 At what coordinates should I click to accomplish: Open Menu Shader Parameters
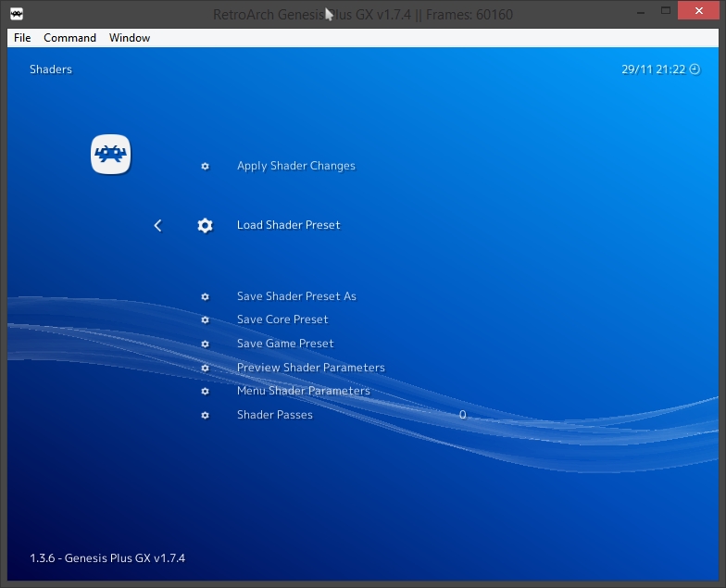(304, 391)
